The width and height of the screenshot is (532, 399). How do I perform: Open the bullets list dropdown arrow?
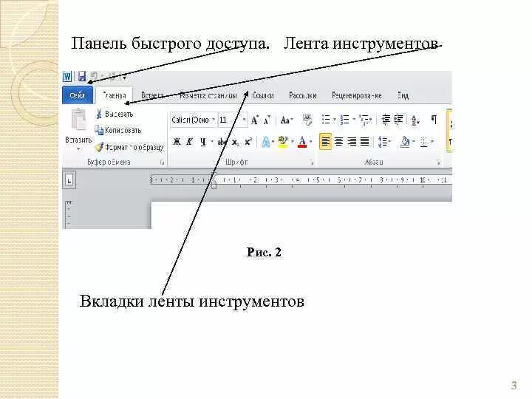click(x=334, y=120)
